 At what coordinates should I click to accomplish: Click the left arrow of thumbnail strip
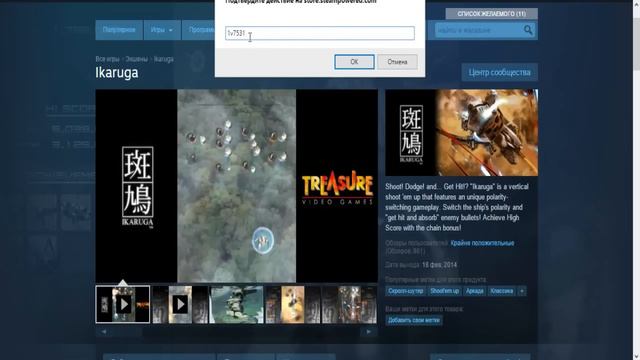point(104,332)
